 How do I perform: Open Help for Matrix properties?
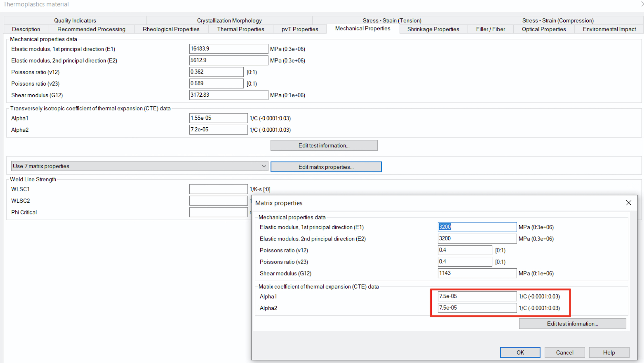pyautogui.click(x=609, y=352)
